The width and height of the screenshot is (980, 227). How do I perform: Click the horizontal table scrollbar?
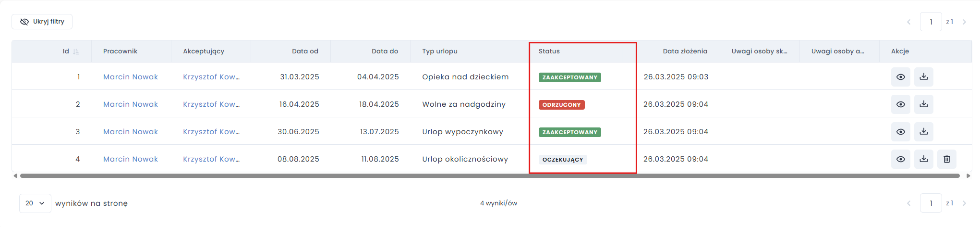[x=490, y=176]
